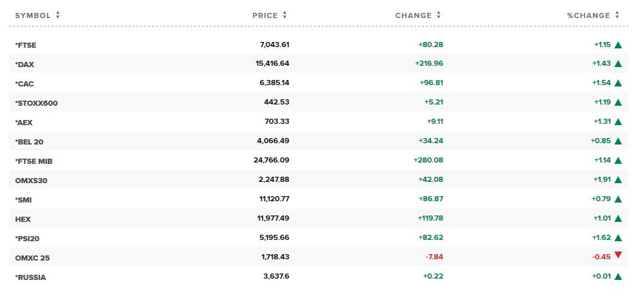Click up arrow icon in OMXS30 row

coord(618,180)
